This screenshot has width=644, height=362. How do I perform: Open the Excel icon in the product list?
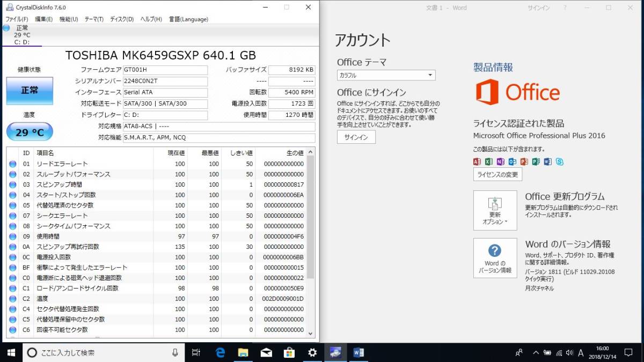point(488,161)
